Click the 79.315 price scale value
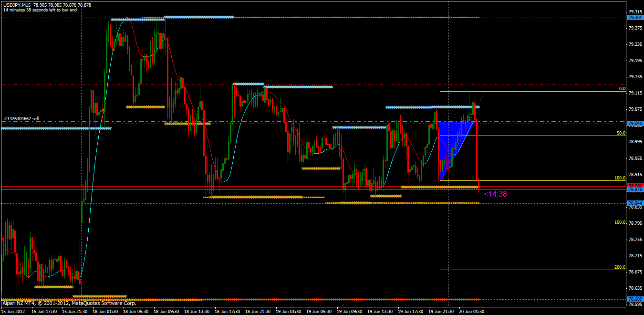Image resolution: width=644 pixels, height=315 pixels. coord(635,11)
